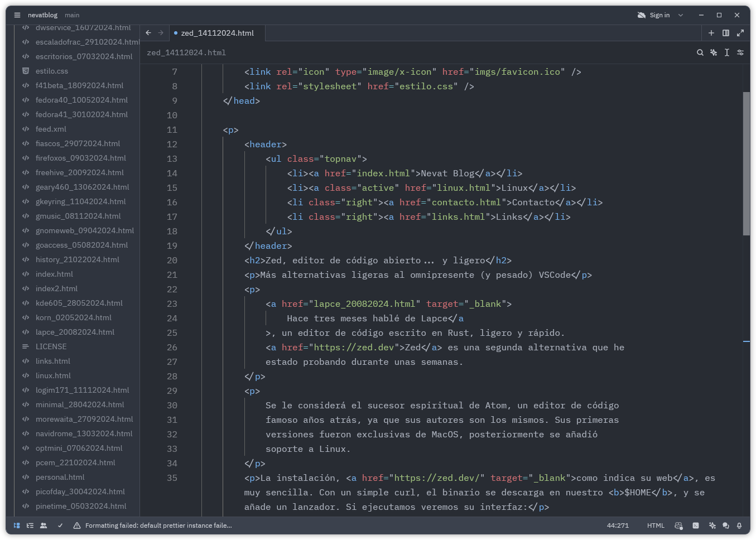Image resolution: width=756 pixels, height=540 pixels.
Task: Toggle the outline panel icon in status bar
Action: click(30, 525)
